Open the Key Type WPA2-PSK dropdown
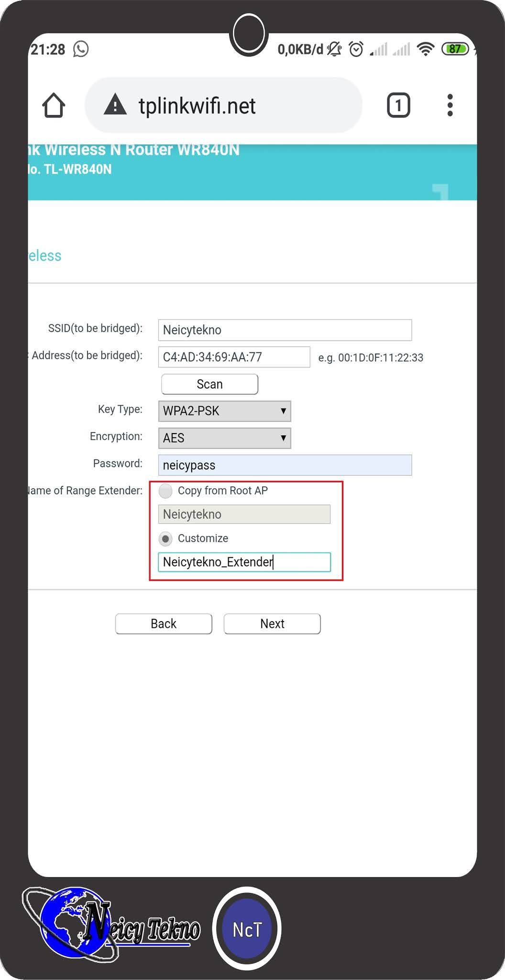The image size is (505, 980). pyautogui.click(x=225, y=411)
